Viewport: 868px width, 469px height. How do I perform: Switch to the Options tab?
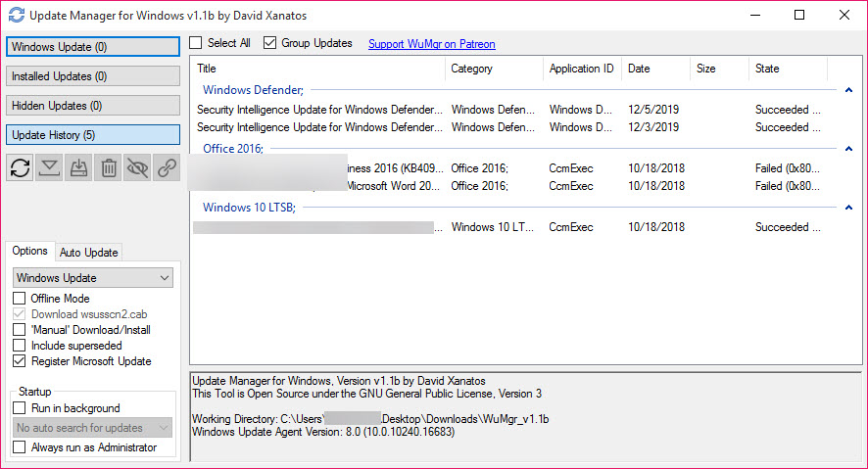coord(30,251)
